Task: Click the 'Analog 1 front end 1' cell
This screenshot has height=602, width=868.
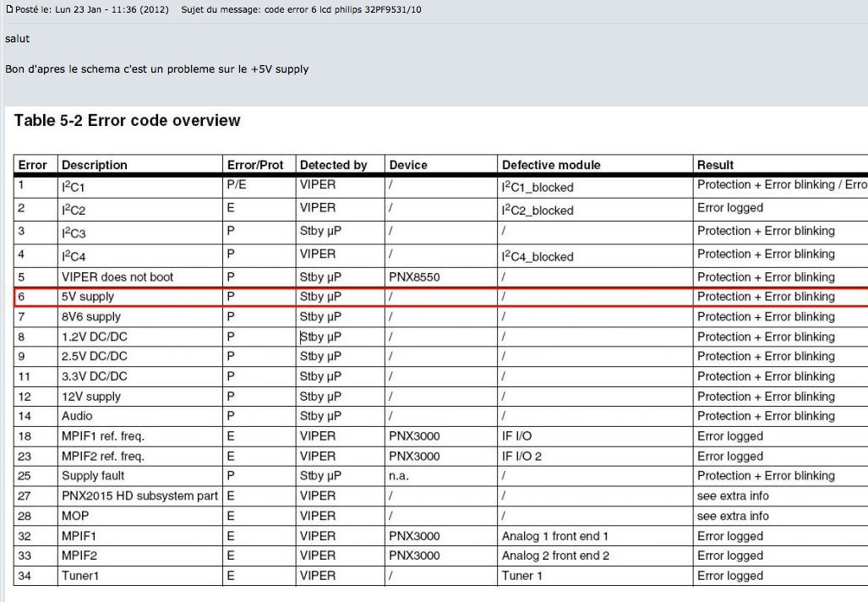Action: [555, 536]
